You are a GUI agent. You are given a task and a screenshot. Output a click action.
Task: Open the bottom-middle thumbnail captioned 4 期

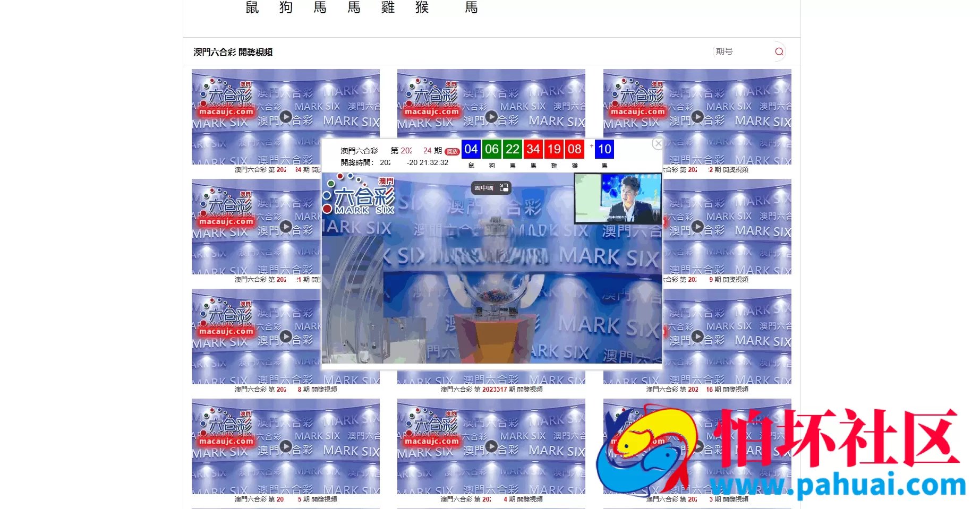491,446
